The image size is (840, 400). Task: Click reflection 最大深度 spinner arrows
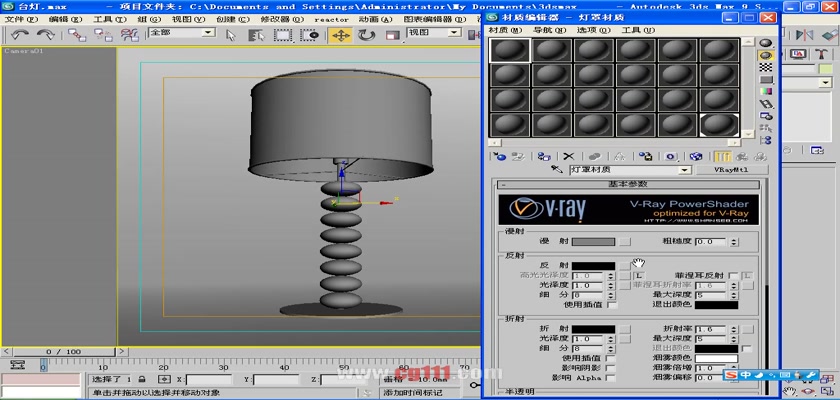(x=733, y=295)
